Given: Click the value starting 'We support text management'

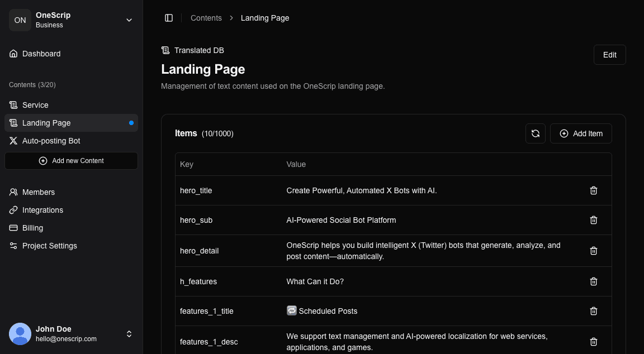Looking at the screenshot, I should [417, 342].
